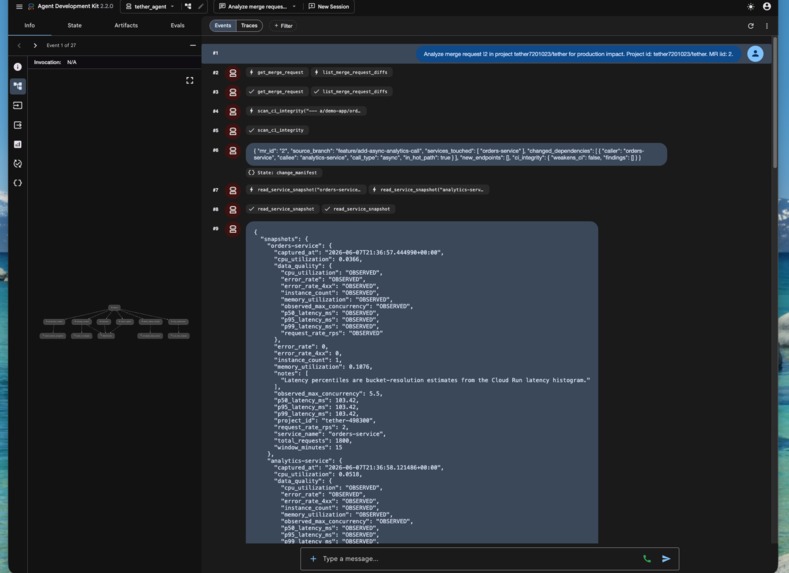The width and height of the screenshot is (789, 573).
Task: Click the 'Invocation: N/A' text
Action: (x=55, y=62)
